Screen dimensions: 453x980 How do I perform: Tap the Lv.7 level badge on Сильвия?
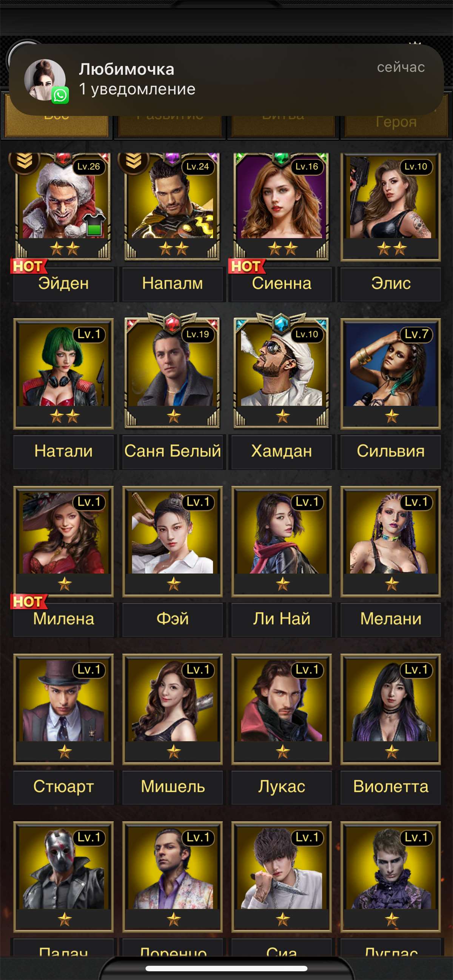point(416,334)
